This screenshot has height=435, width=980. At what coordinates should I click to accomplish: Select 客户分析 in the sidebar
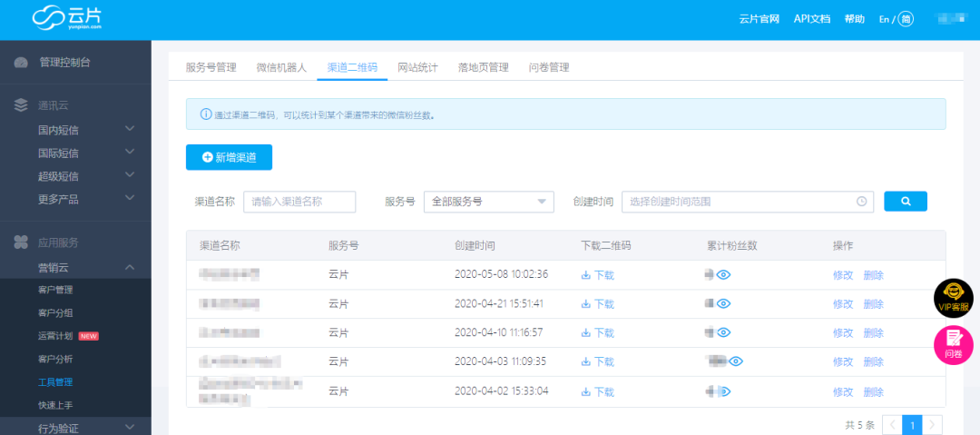coord(55,360)
